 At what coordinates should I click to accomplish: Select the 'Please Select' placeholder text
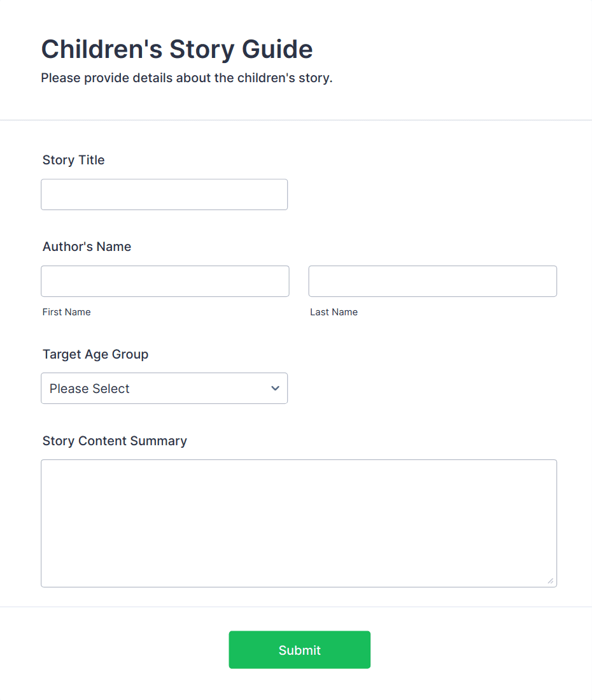(90, 389)
